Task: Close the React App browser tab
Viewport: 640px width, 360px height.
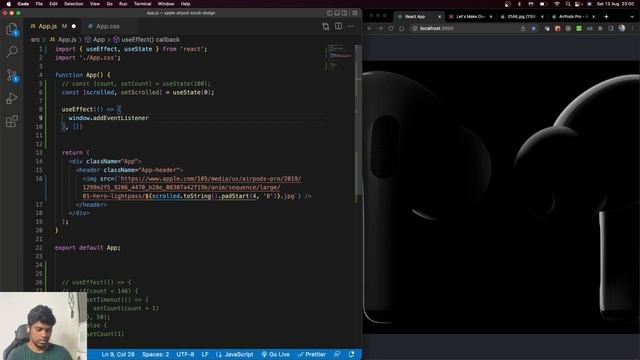Action: (440, 17)
